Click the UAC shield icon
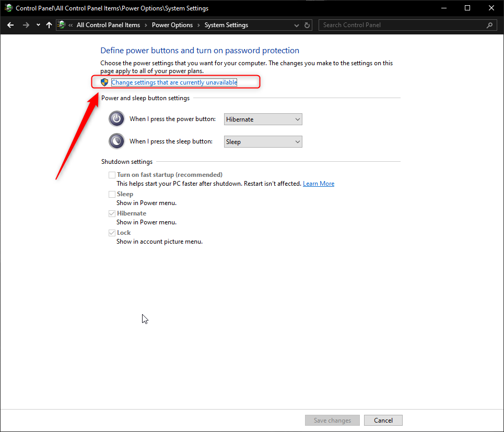 (x=104, y=82)
